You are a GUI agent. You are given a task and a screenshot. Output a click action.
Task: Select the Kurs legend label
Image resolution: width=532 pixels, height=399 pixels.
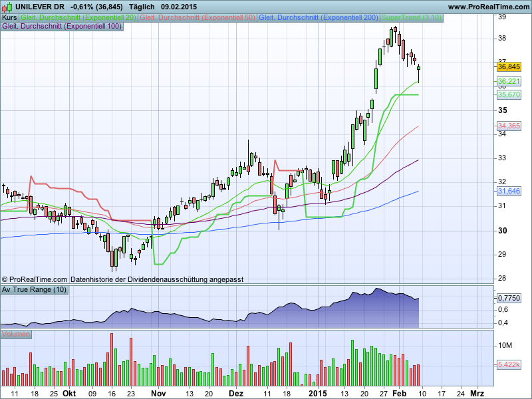point(9,18)
